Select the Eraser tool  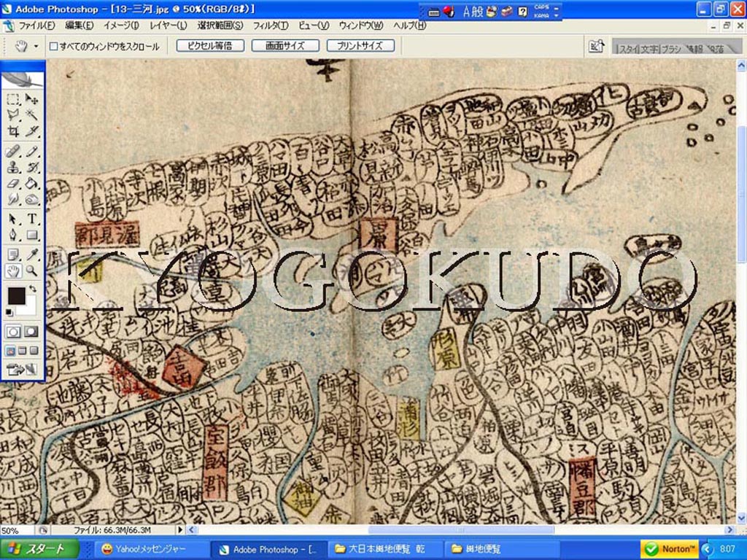[x=13, y=183]
